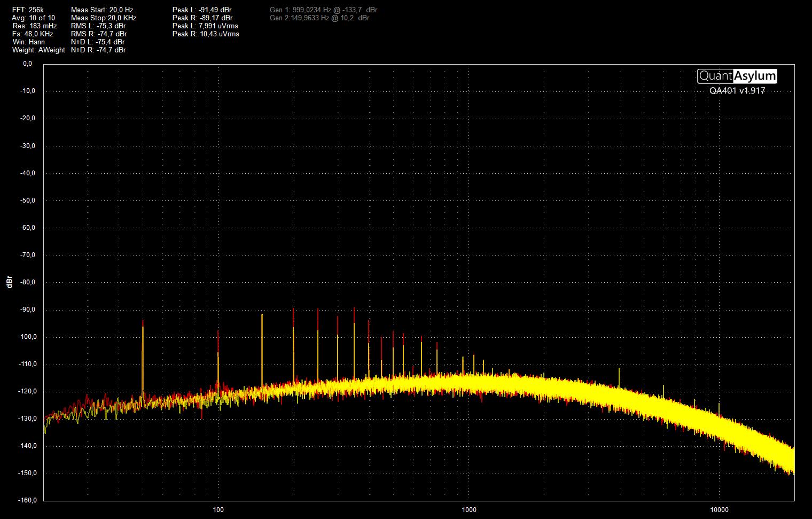The height and width of the screenshot is (519, 812).
Task: Click the N+D R: -74,7 dBr reading
Action: [x=98, y=50]
